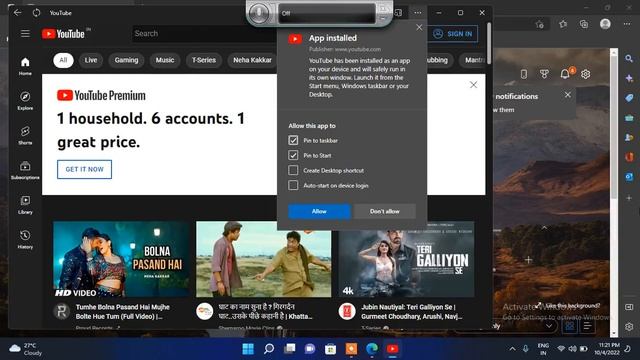Close the App installed dialog
640x360 pixels.
419,27
